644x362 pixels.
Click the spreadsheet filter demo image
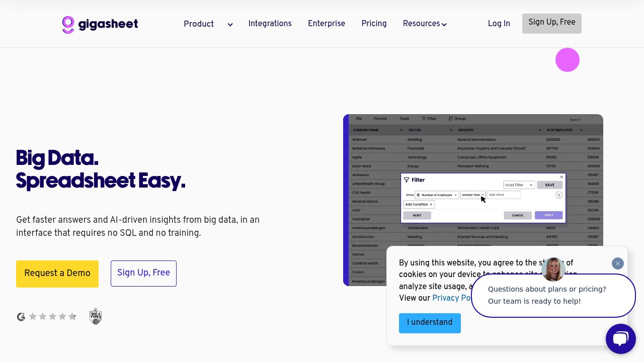pyautogui.click(x=473, y=200)
